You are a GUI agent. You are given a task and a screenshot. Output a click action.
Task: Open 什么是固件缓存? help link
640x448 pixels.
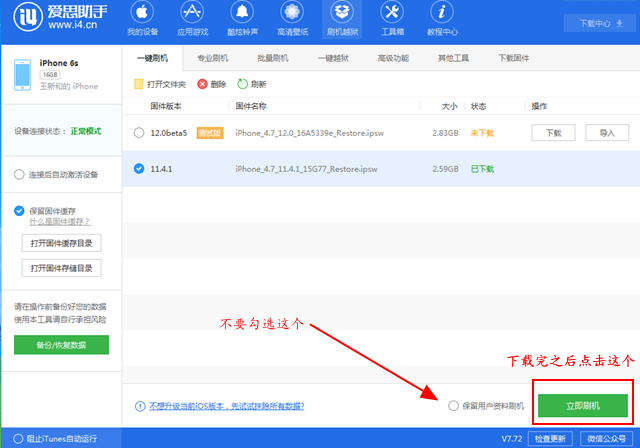coord(65,221)
